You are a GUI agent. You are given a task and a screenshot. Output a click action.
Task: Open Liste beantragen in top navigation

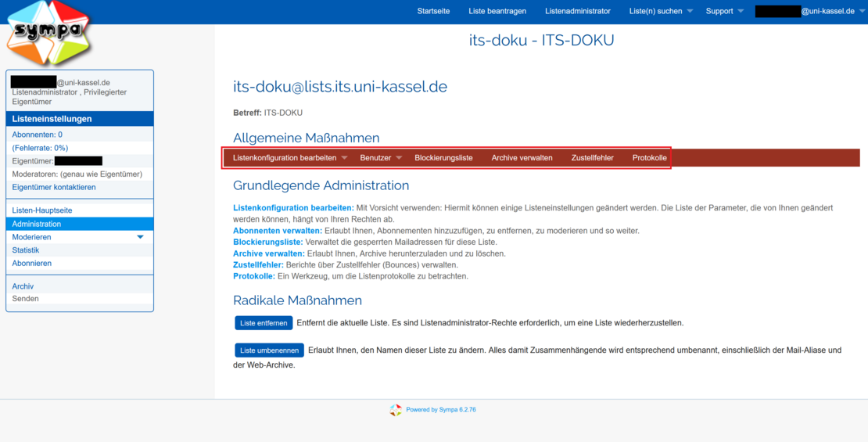[x=497, y=11]
